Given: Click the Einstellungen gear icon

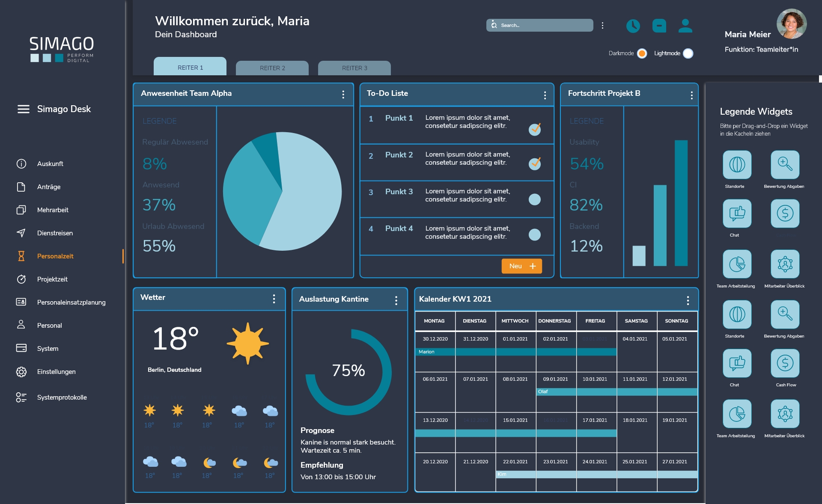Looking at the screenshot, I should point(21,372).
